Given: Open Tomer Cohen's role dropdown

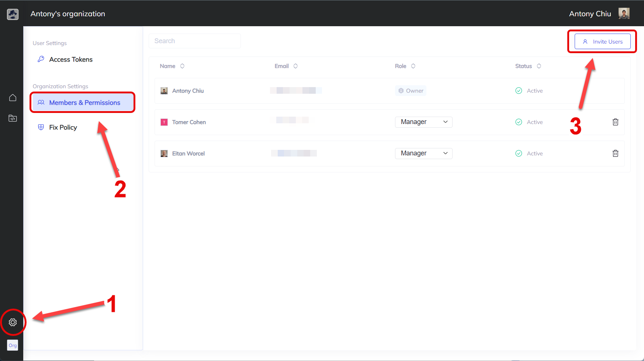Looking at the screenshot, I should tap(423, 122).
